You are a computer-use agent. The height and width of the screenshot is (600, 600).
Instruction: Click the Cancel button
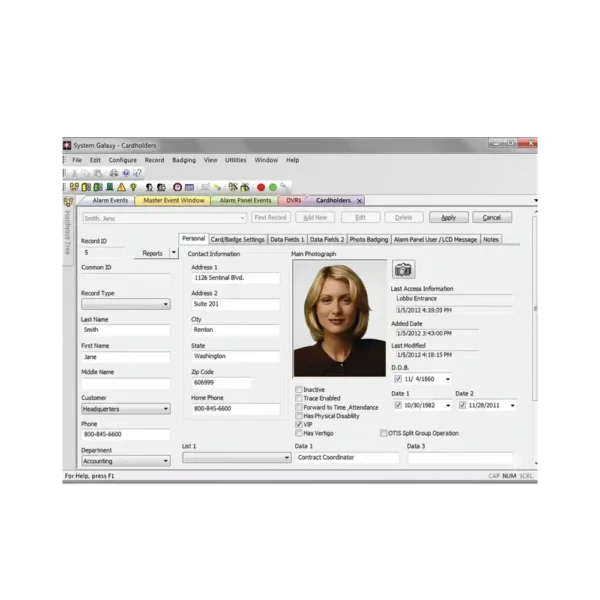492,217
